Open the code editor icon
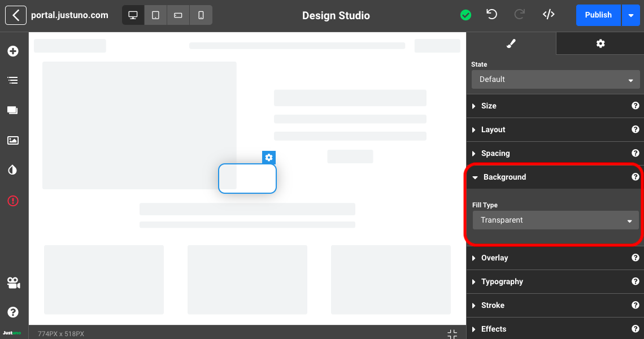644x339 pixels. tap(548, 15)
